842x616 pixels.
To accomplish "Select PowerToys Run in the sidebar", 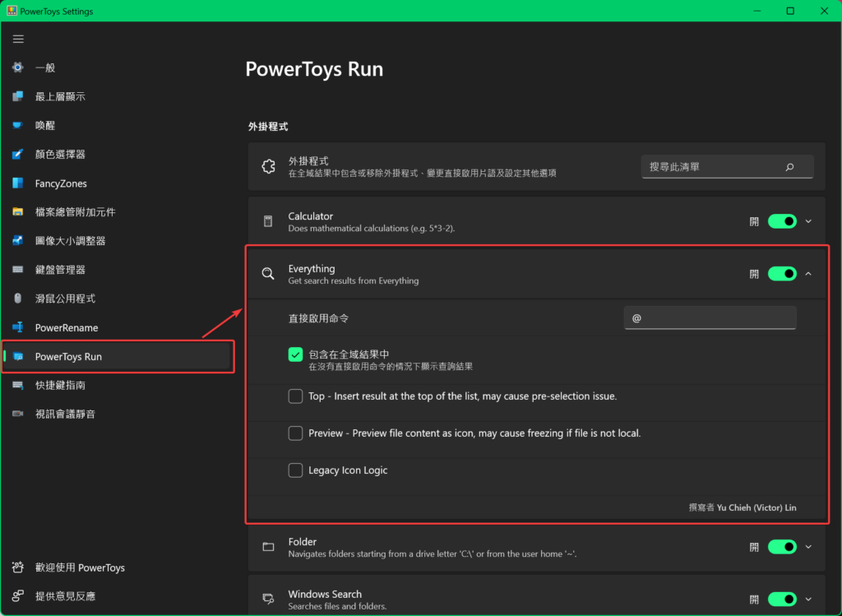I will tap(117, 357).
